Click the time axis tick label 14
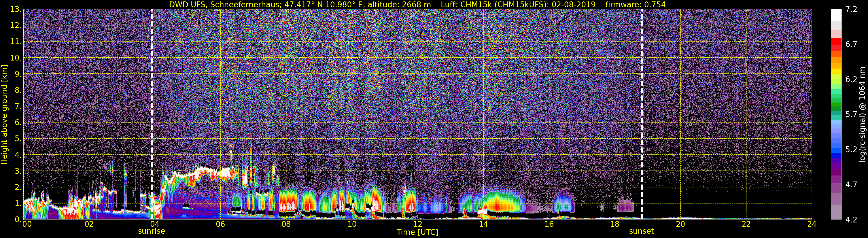 pyautogui.click(x=483, y=224)
